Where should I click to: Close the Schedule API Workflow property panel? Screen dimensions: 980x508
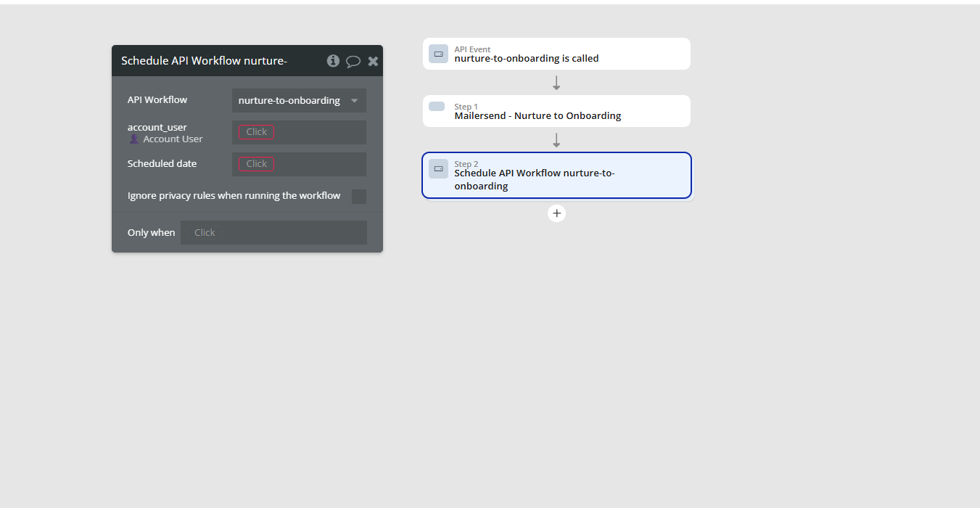pyautogui.click(x=373, y=61)
